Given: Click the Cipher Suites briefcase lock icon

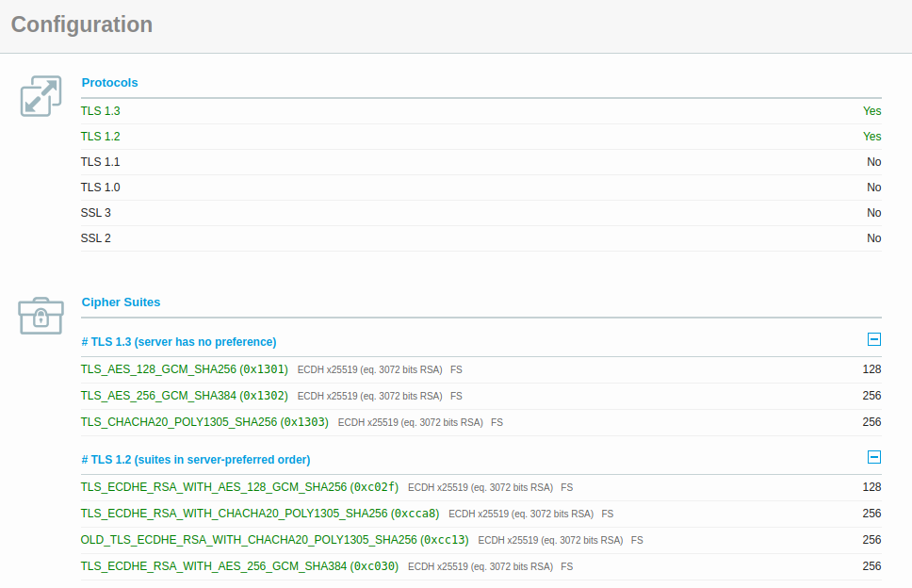Looking at the screenshot, I should pos(41,316).
